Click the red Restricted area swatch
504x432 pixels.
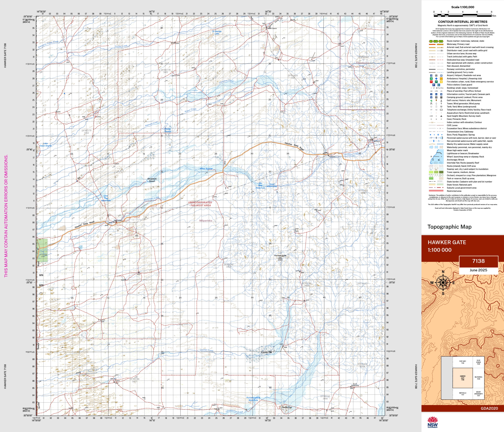point(436,191)
